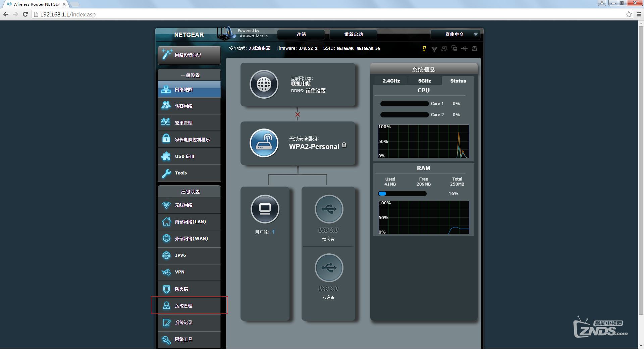Open the firmware version 378.52_2 link
Screen dimensions: 644x349
308,48
